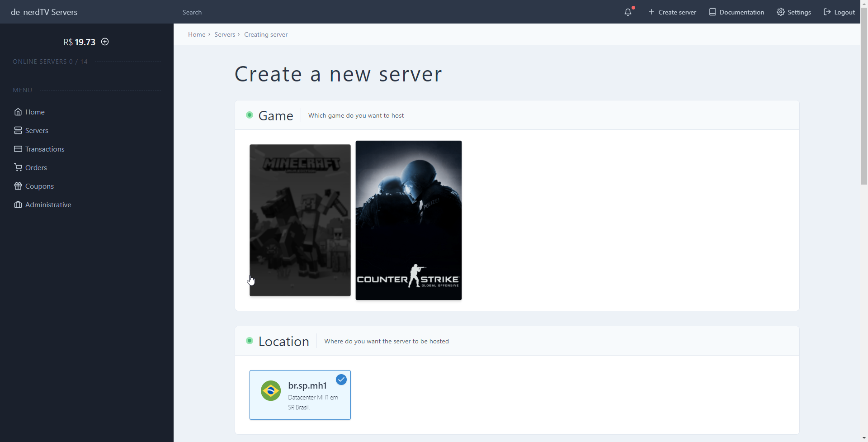Click the de_nerdTV Servers brand title

[x=44, y=12]
